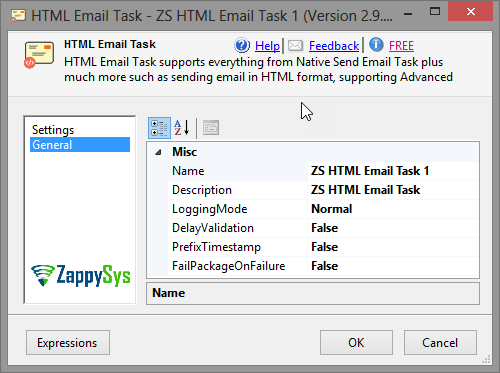Open the Feedback link
This screenshot has height=373, width=500.
click(x=334, y=46)
